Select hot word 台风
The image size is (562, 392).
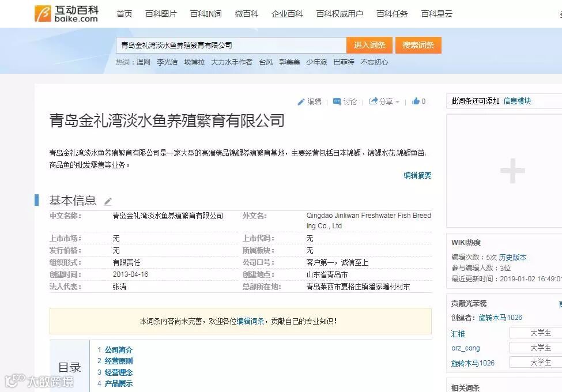coord(266,62)
